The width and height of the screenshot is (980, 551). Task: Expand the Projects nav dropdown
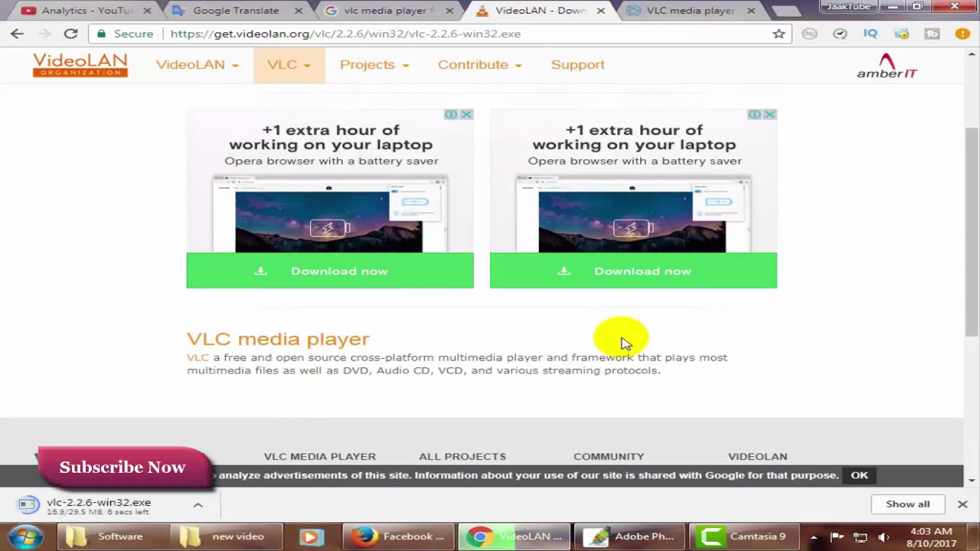coord(374,65)
